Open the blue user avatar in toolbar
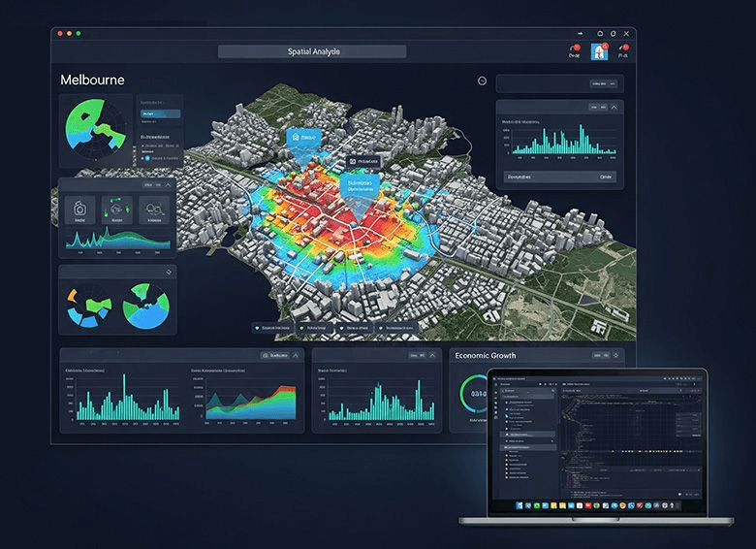The width and height of the screenshot is (756, 549). pos(599,51)
